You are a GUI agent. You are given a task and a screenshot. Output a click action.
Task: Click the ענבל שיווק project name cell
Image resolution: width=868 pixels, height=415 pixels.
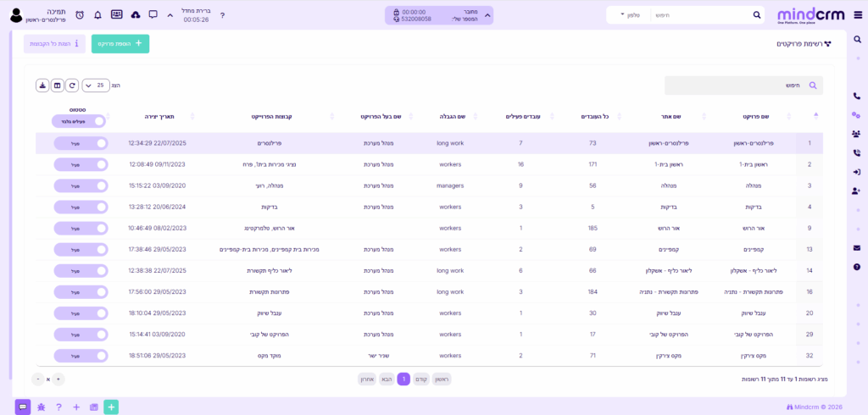click(754, 313)
